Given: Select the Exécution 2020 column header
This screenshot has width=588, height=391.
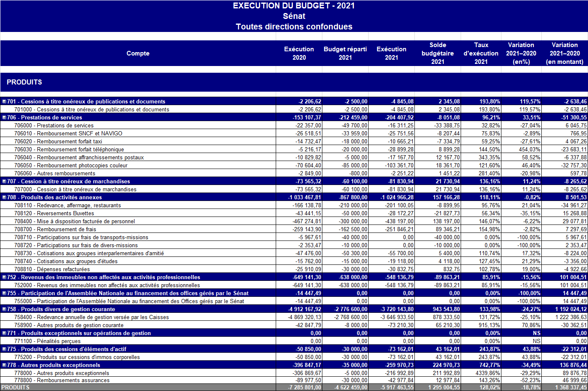Looking at the screenshot, I should coord(299,53).
